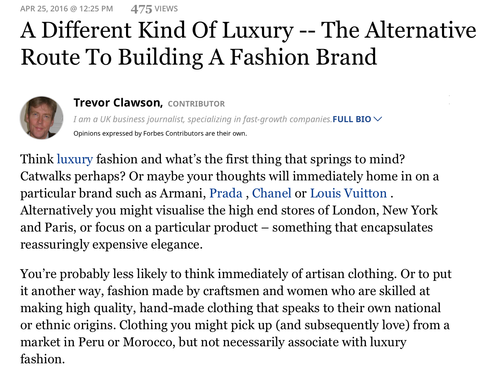
Task: Click the word Armani in the article
Action: coord(182,193)
